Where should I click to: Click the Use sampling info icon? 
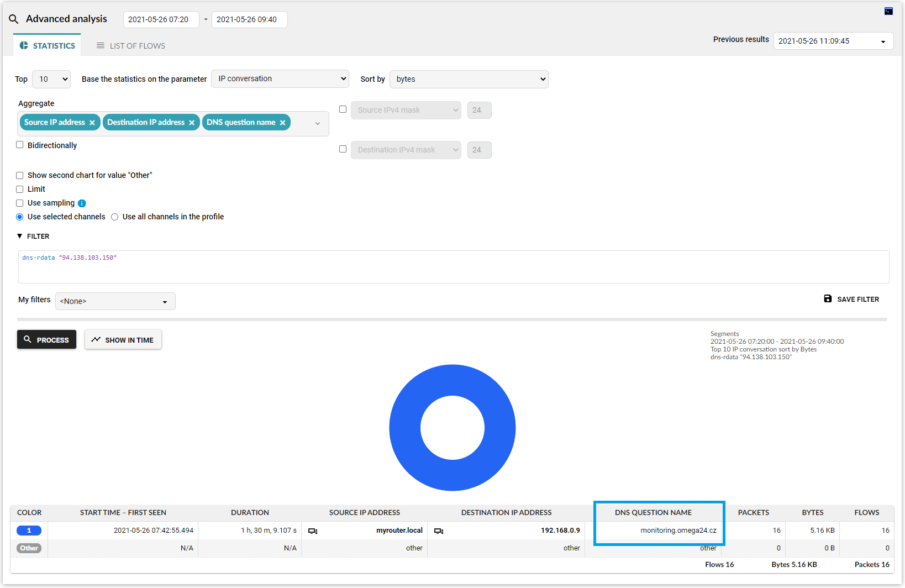click(x=82, y=203)
